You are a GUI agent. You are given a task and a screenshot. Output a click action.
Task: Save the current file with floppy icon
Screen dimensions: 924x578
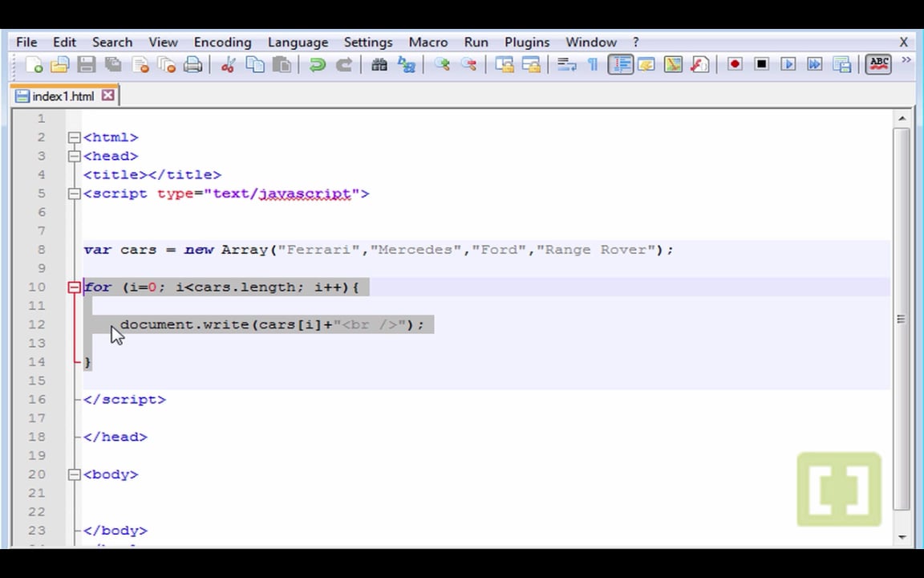pyautogui.click(x=86, y=64)
